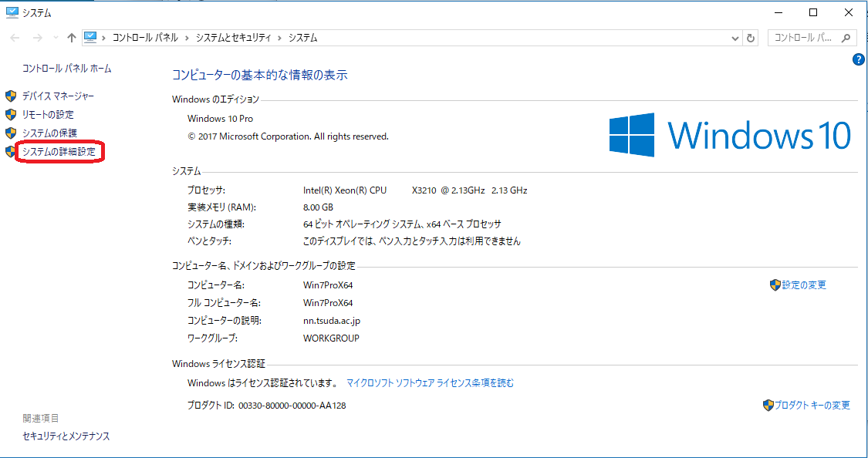The height and width of the screenshot is (458, 868).
Task: Expand the chevron after システムとセキュリティ breadcrumb
Action: 281,38
